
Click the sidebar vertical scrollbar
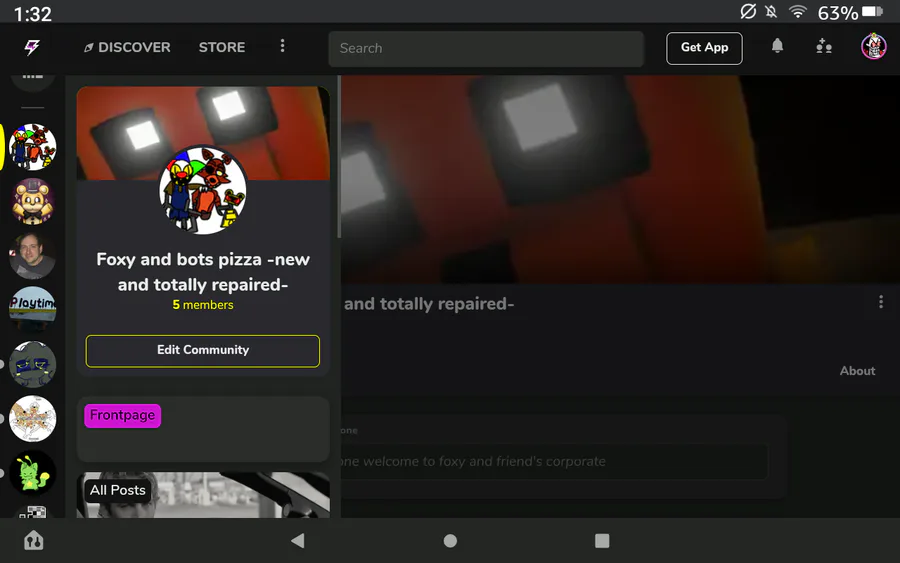(x=339, y=156)
